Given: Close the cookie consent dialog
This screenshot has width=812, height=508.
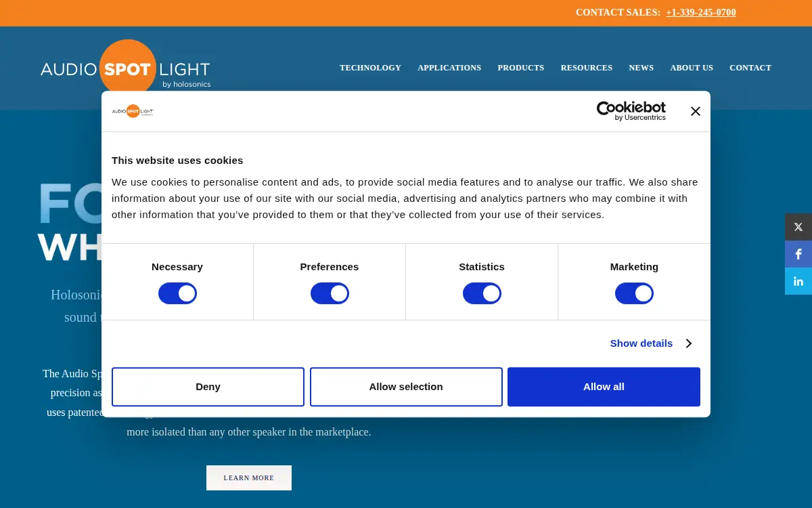Looking at the screenshot, I should pos(695,111).
